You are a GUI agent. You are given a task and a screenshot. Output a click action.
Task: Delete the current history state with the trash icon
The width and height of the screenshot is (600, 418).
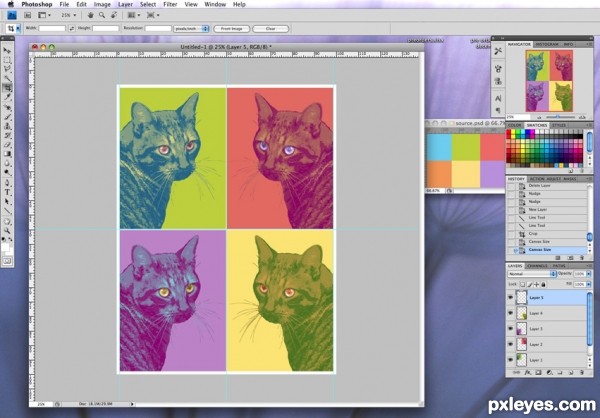tap(582, 258)
